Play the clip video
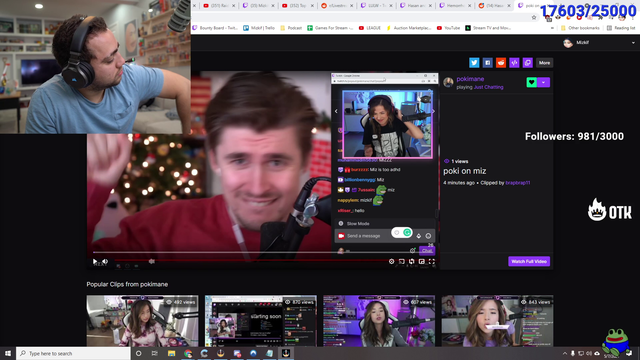Viewport: 640px width, 360px height. 95,261
